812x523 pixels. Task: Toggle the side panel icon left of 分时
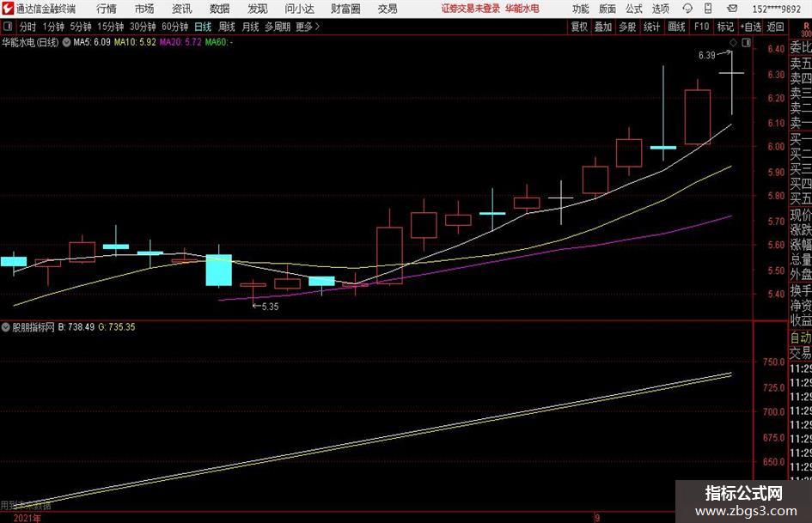pyautogui.click(x=7, y=27)
